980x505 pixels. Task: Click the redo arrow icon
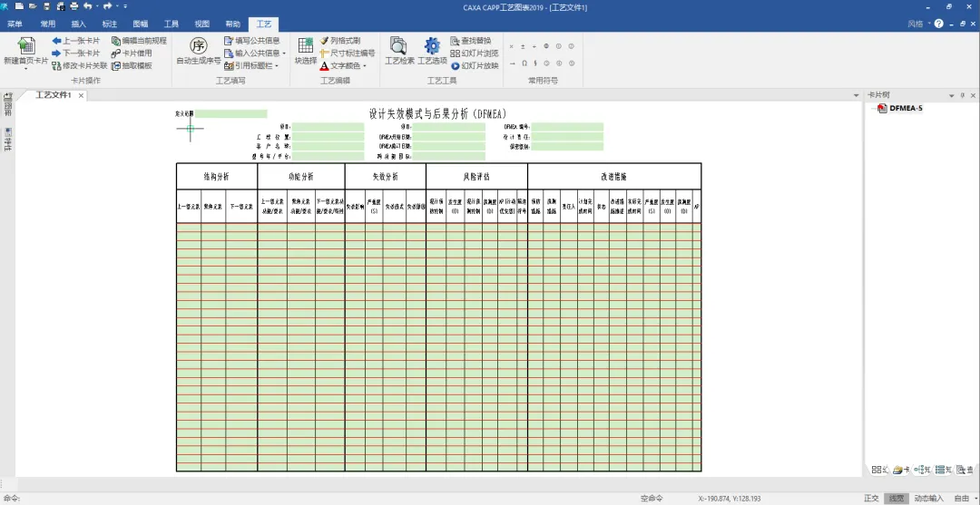pos(107,5)
